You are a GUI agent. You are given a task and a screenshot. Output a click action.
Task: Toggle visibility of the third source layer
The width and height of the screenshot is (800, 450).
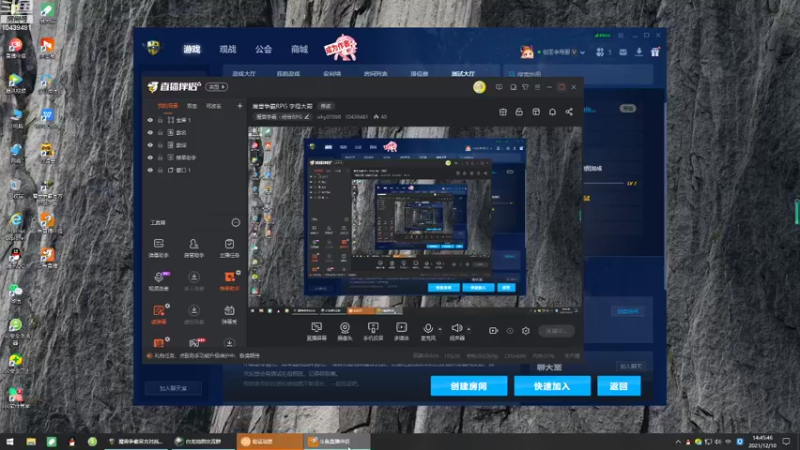[150, 145]
